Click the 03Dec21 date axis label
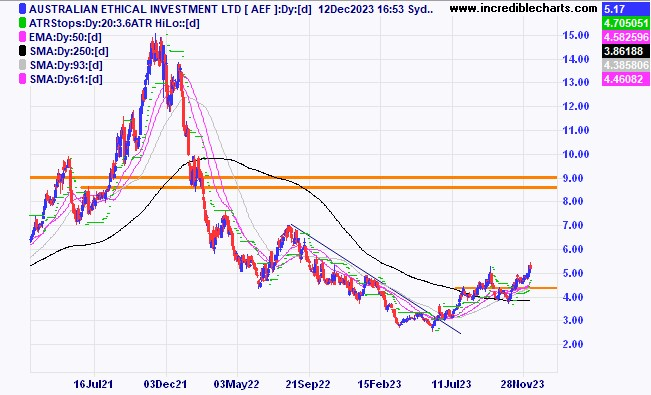 [x=165, y=384]
